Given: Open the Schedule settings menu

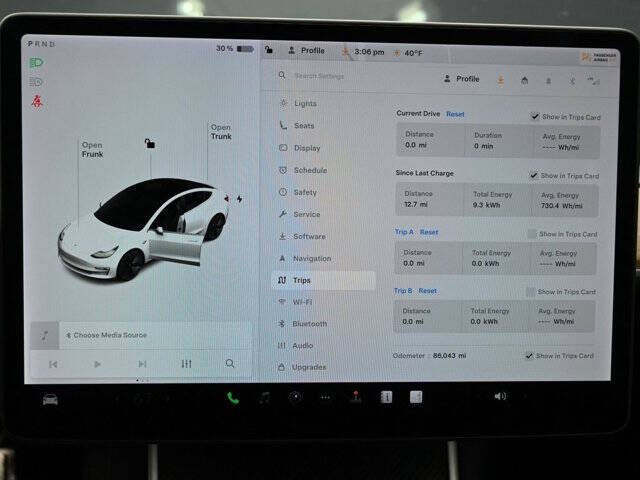Looking at the screenshot, I should click(x=310, y=170).
